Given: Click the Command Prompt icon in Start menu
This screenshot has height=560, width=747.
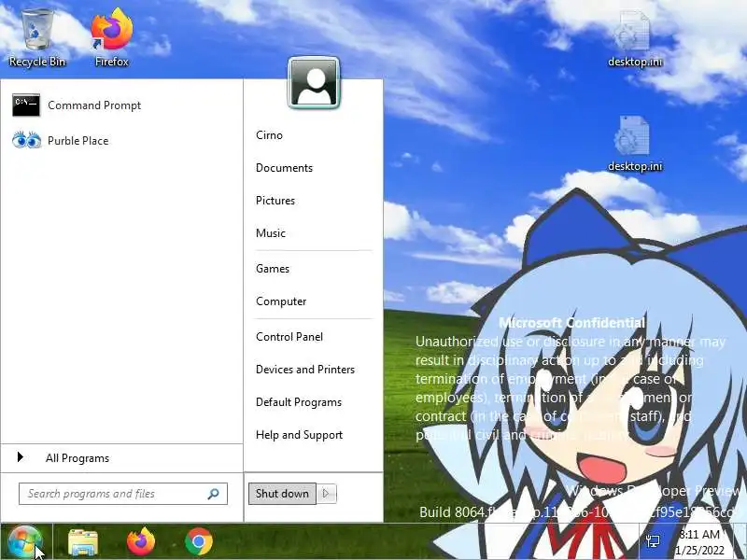Looking at the screenshot, I should 26,105.
